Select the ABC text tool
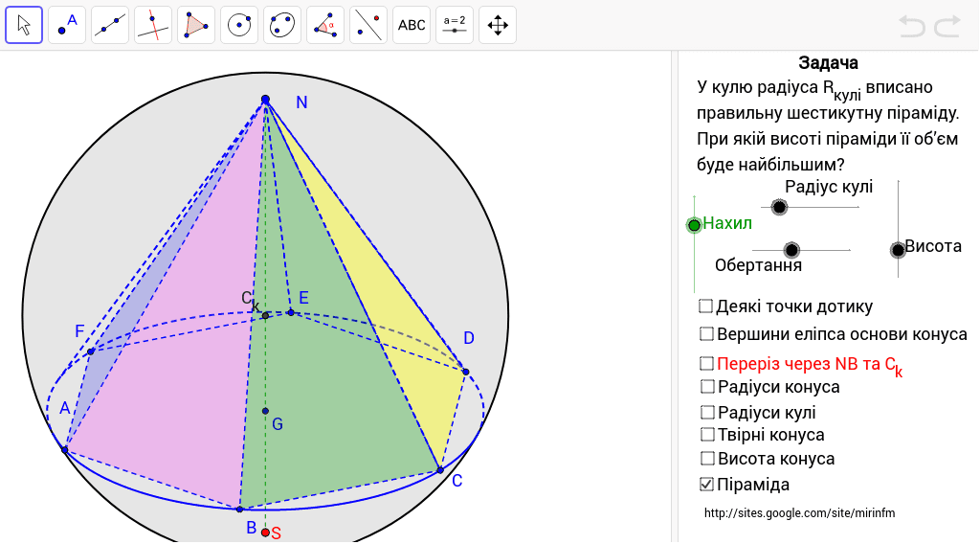 (412, 25)
